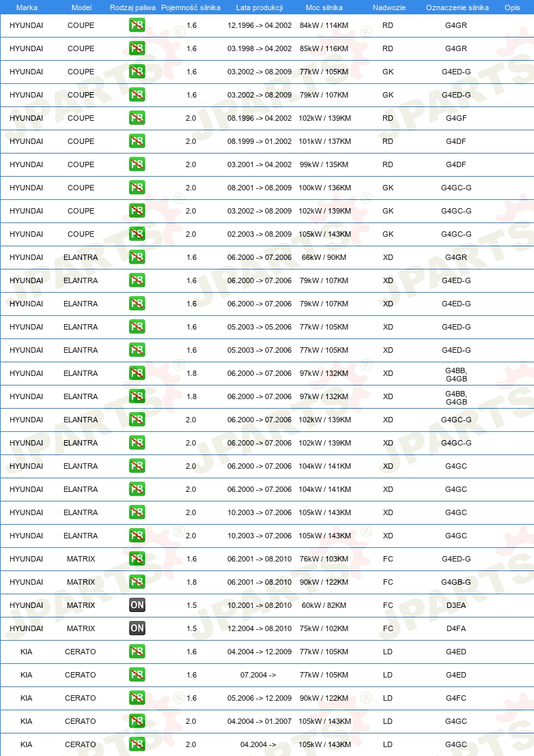Screen dimensions: 534x756
Task: Click petrol icon in ELANTRA 66kW / 90KM row
Action: [137, 257]
